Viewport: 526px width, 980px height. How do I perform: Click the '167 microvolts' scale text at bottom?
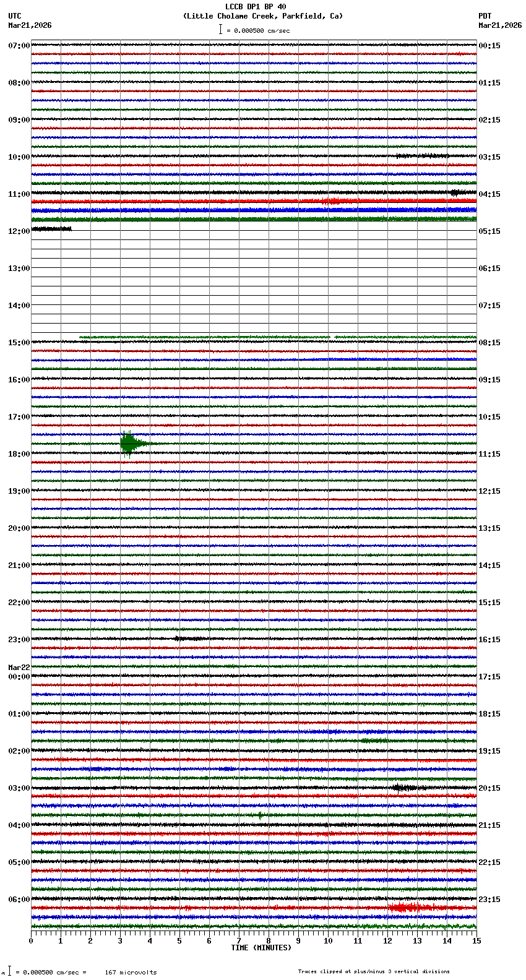click(131, 973)
